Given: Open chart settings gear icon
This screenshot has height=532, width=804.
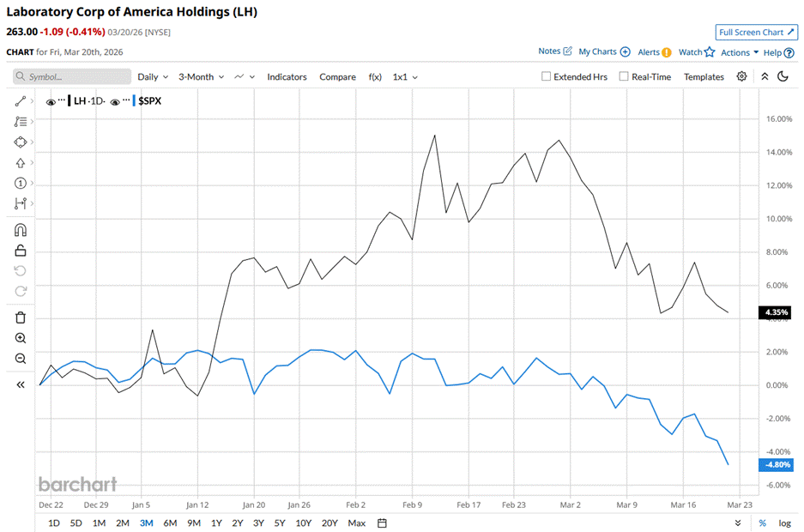Looking at the screenshot, I should pyautogui.click(x=742, y=76).
